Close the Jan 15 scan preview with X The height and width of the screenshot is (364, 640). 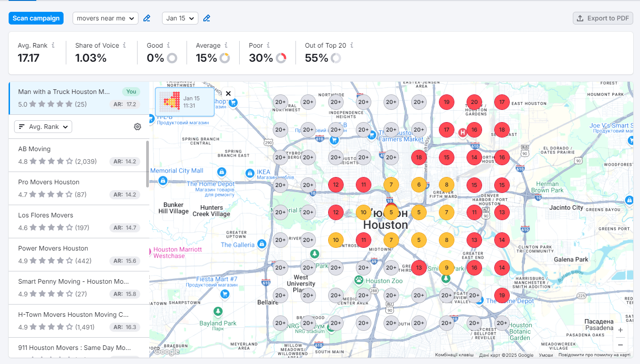coord(228,93)
